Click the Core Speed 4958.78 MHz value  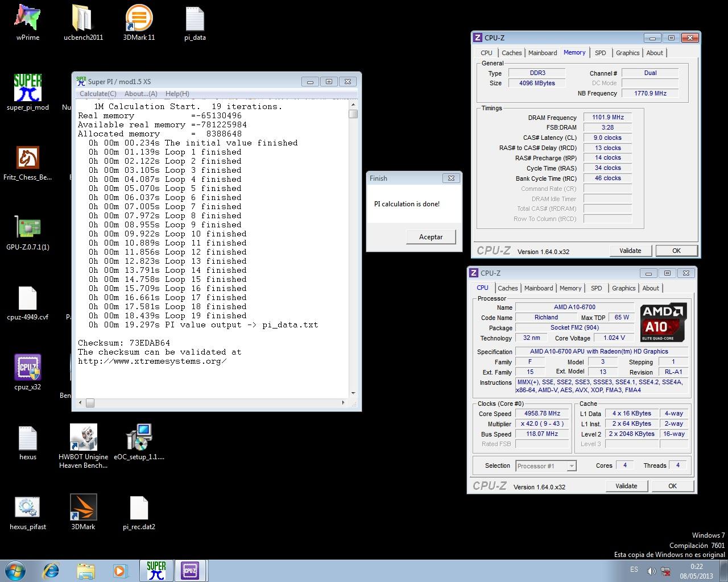coord(542,414)
